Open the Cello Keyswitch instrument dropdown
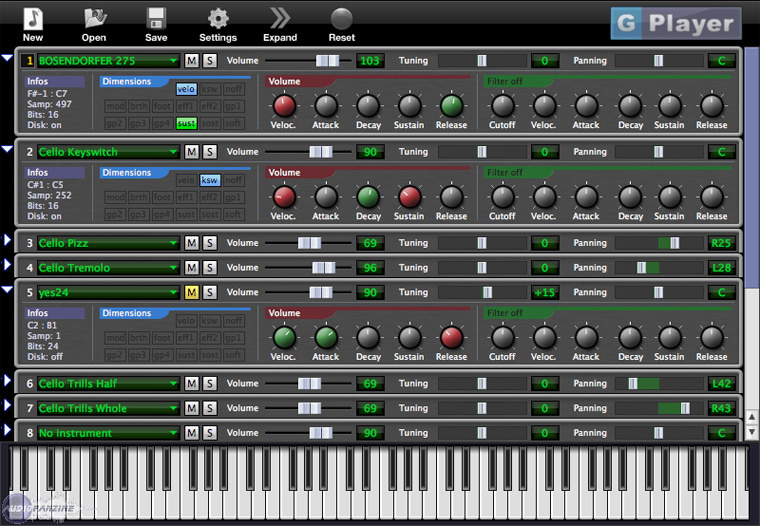This screenshot has height=526, width=760. pos(108,152)
